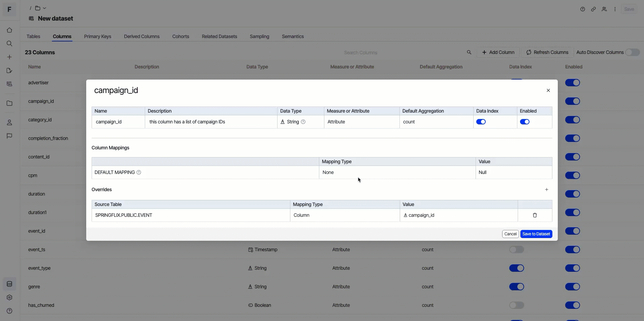Viewport: 644px width, 321px height.
Task: Toggle Enabled switch for advertiser row
Action: coord(573,83)
